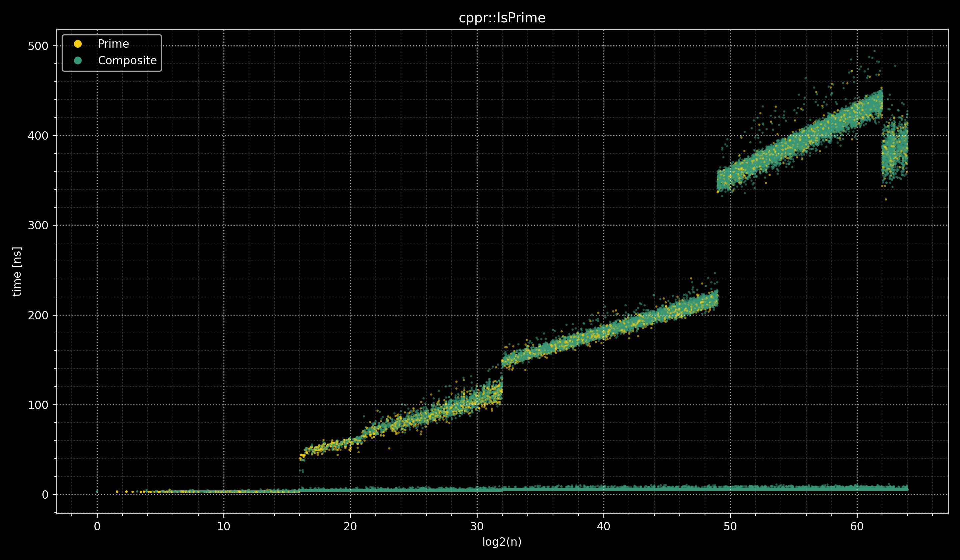Click the time [ns] y-axis label
Viewport: 960px width, 560px height.
(17, 271)
